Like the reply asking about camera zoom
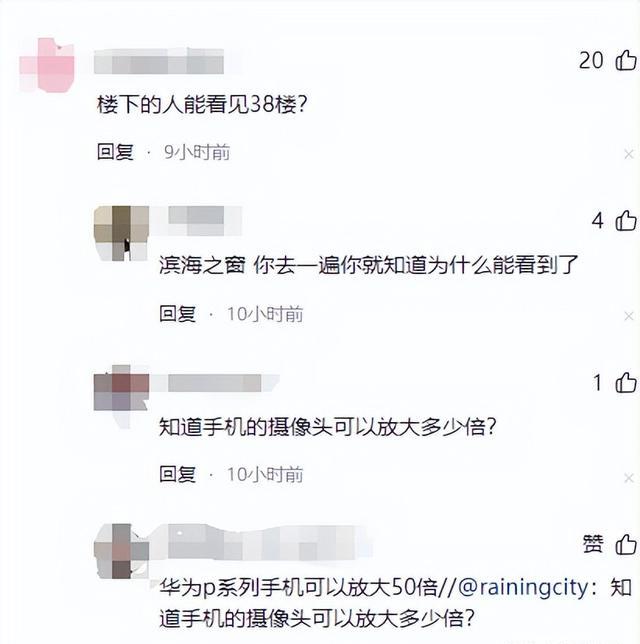The height and width of the screenshot is (644, 640). 626,383
